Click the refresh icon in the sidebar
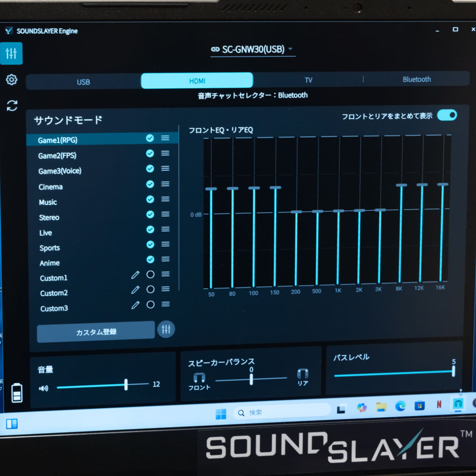476x476 pixels. tap(12, 105)
